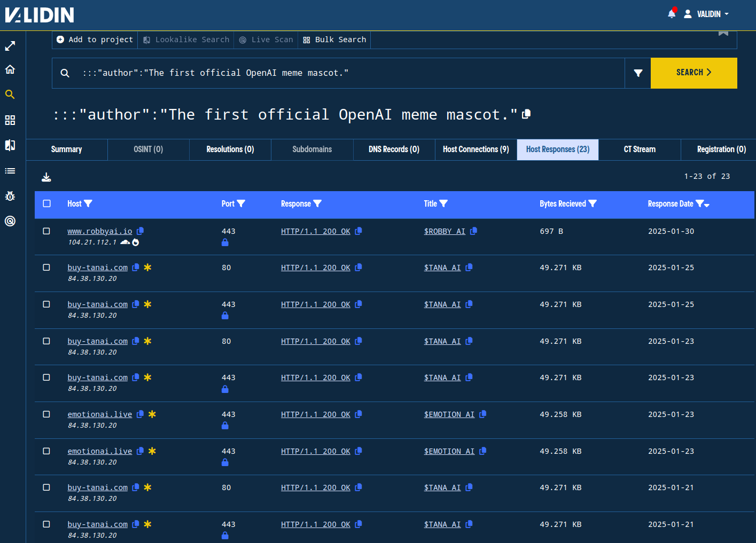This screenshot has width=756, height=543.
Task: Select checkbox for buy-tanai.com port 80 2025-01-25
Action: click(46, 267)
